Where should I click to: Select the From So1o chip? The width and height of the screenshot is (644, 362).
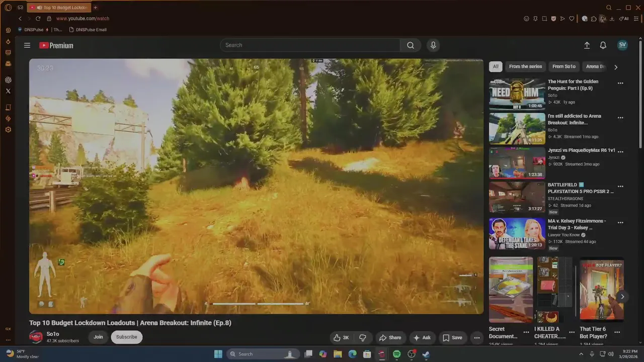pos(563,66)
